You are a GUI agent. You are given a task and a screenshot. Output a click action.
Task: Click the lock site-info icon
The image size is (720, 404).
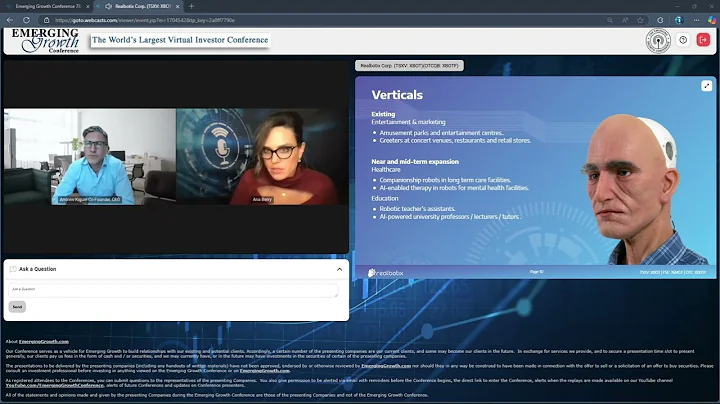[x=46, y=20]
